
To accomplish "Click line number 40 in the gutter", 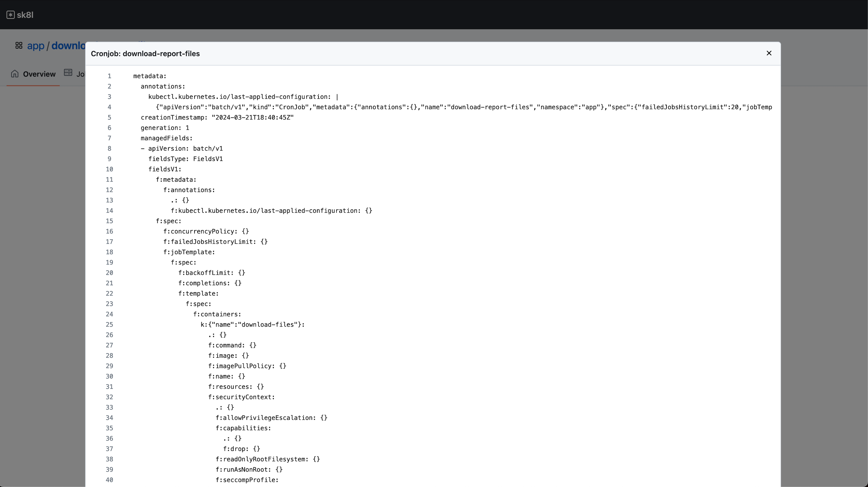I will (109, 480).
